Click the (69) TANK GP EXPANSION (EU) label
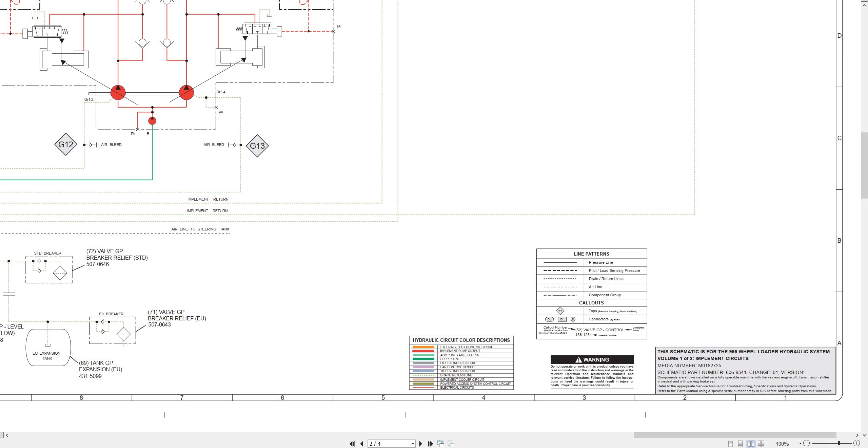 point(100,369)
